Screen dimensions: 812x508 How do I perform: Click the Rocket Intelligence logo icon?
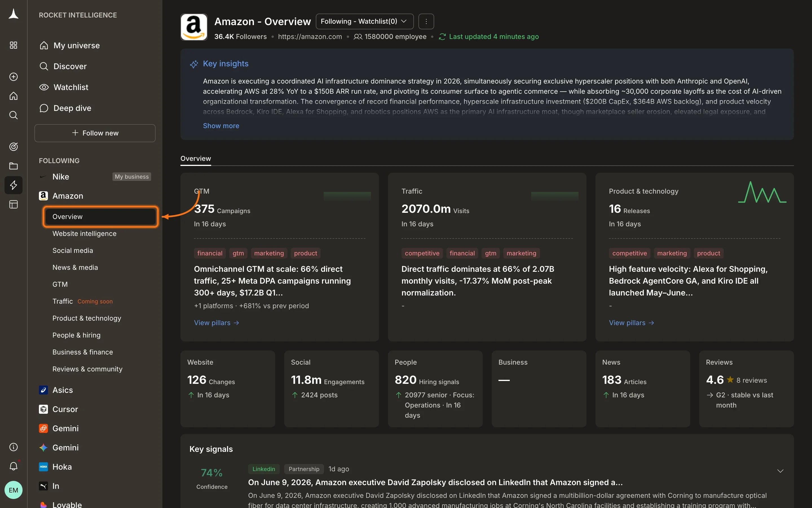[x=14, y=14]
